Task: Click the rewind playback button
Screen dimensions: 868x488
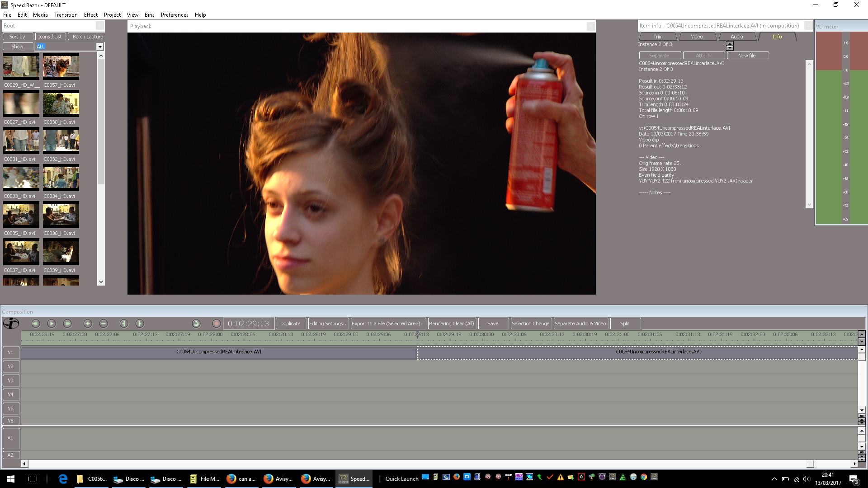Action: [36, 324]
